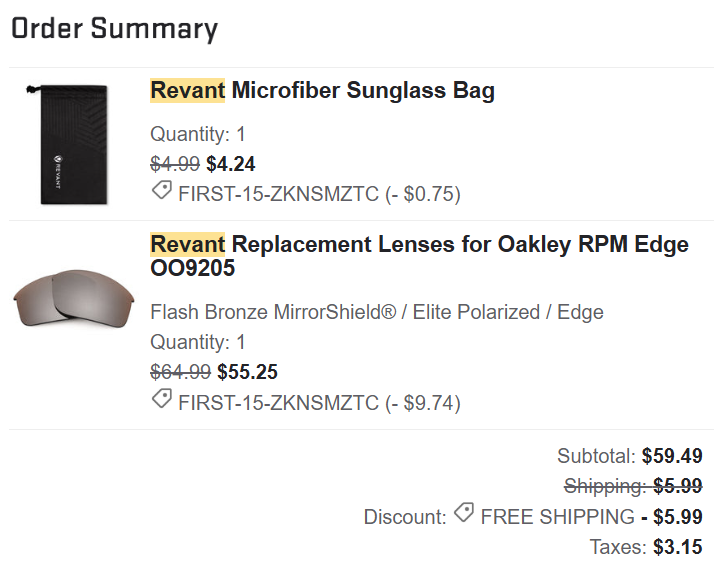Image resolution: width=722 pixels, height=567 pixels.
Task: Click the tag icon beside FREE SHIPPING
Action: point(463,515)
